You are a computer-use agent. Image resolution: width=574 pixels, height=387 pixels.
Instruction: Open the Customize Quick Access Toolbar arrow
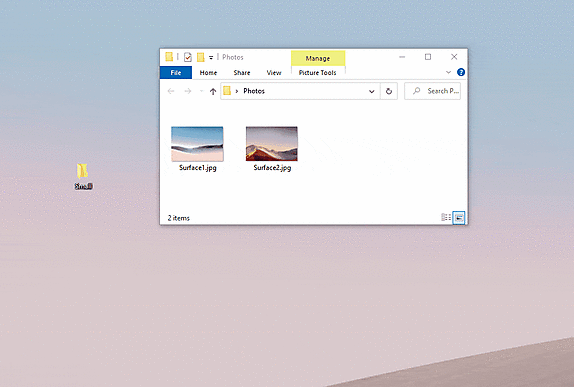(x=211, y=57)
